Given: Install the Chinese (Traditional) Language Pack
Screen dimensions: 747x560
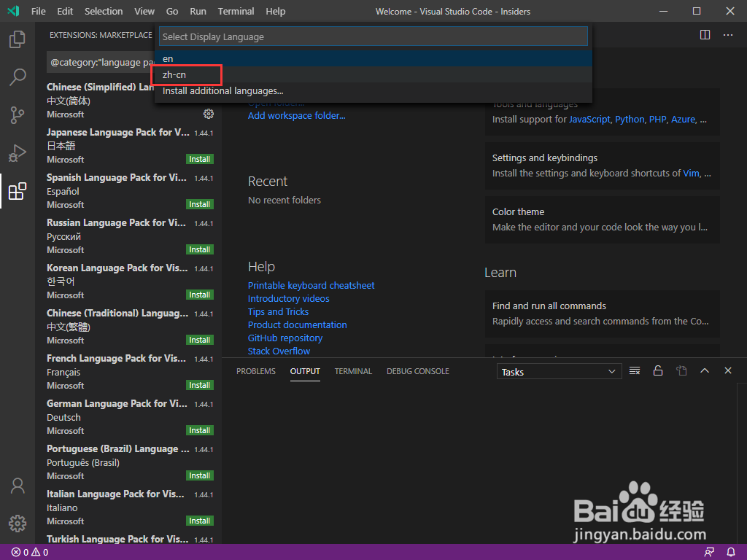Looking at the screenshot, I should pyautogui.click(x=200, y=340).
